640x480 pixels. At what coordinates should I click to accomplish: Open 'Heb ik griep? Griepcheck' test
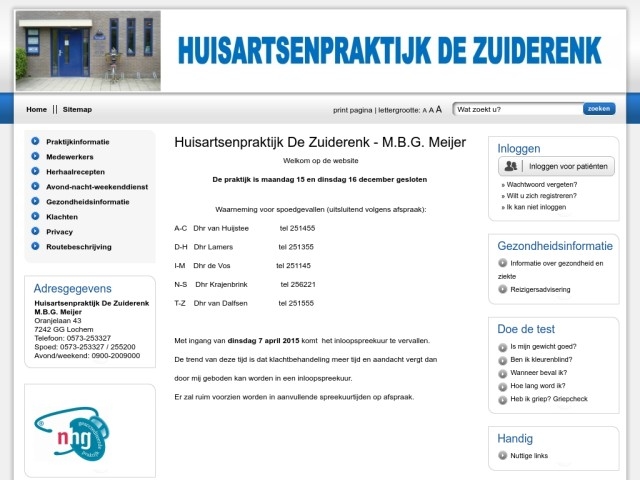[548, 398]
